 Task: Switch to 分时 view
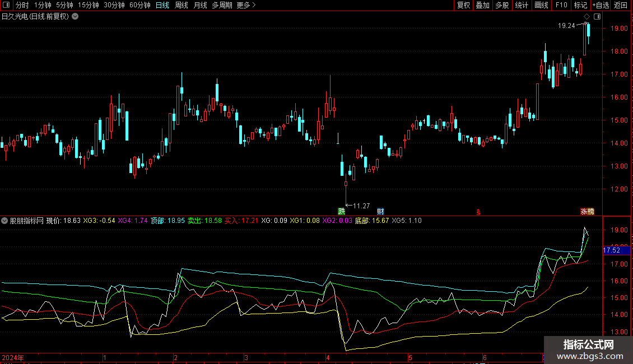(22, 5)
